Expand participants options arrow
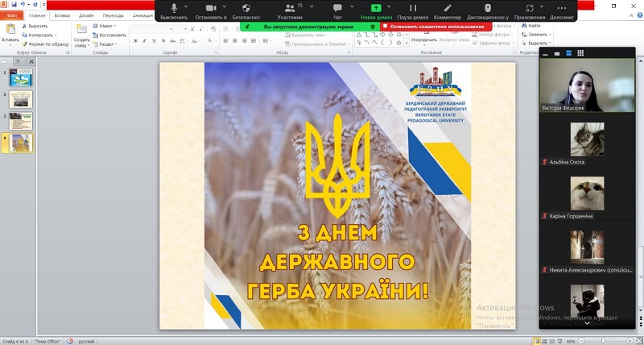 click(x=312, y=6)
